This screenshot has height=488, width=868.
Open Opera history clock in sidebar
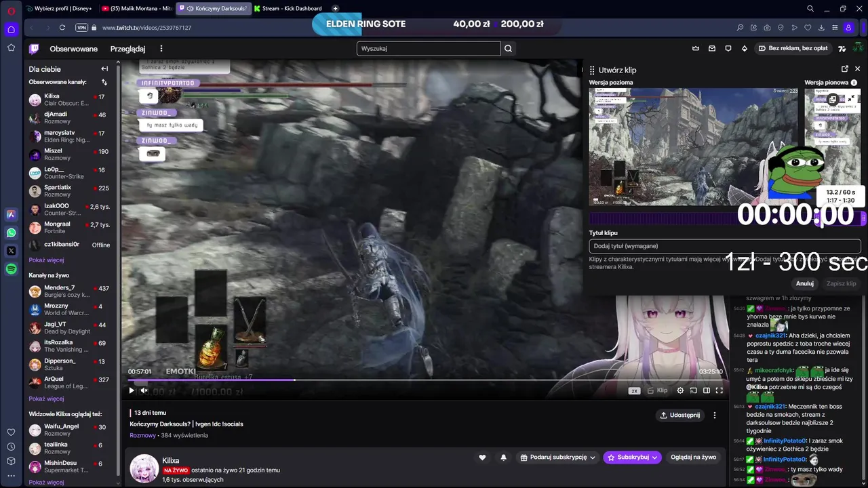[x=11, y=447]
